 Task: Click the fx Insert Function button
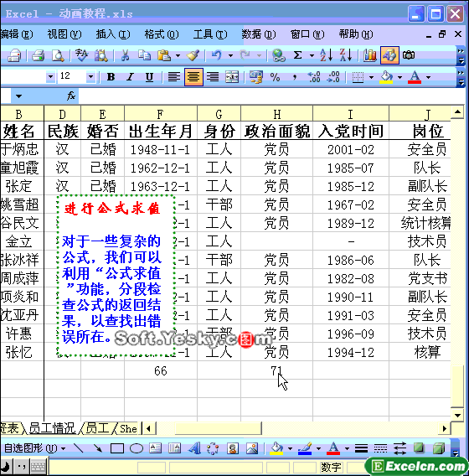tap(71, 96)
